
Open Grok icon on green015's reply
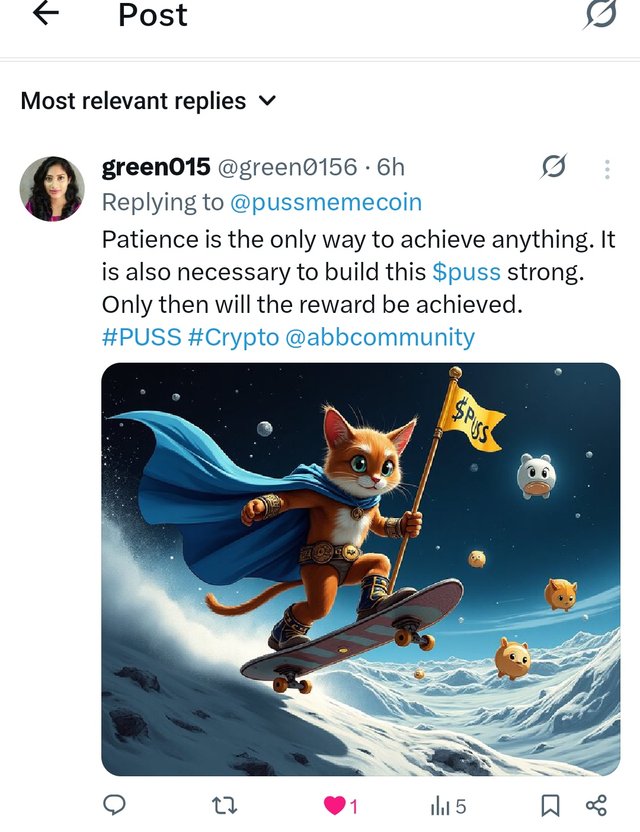[553, 167]
